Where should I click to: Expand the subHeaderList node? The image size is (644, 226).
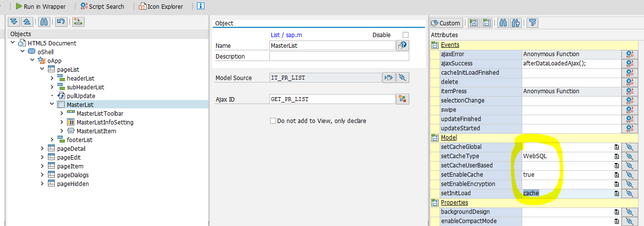coord(52,87)
